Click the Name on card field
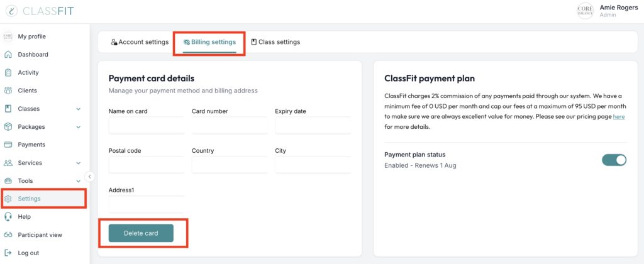The width and height of the screenshot is (644, 264). [146, 125]
